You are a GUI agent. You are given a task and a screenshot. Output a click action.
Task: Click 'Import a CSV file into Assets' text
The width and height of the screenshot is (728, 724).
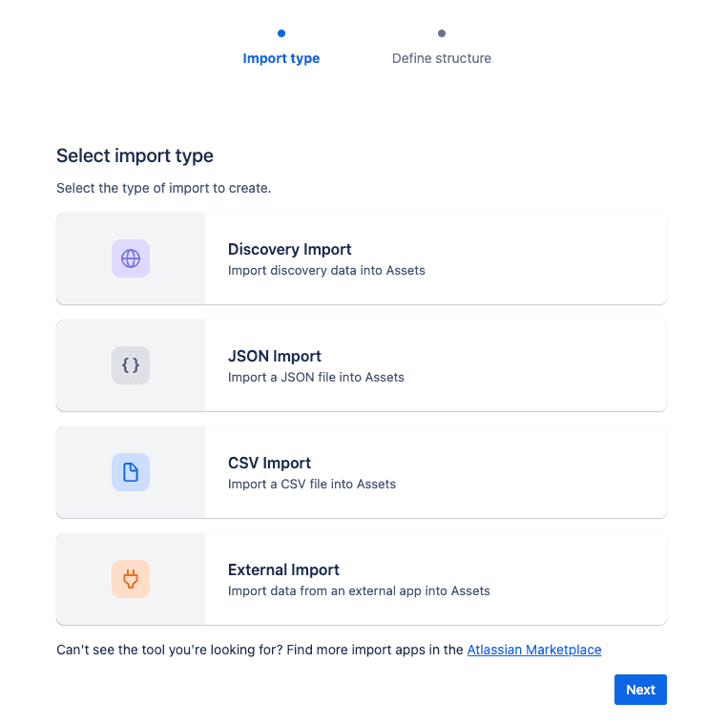312,484
